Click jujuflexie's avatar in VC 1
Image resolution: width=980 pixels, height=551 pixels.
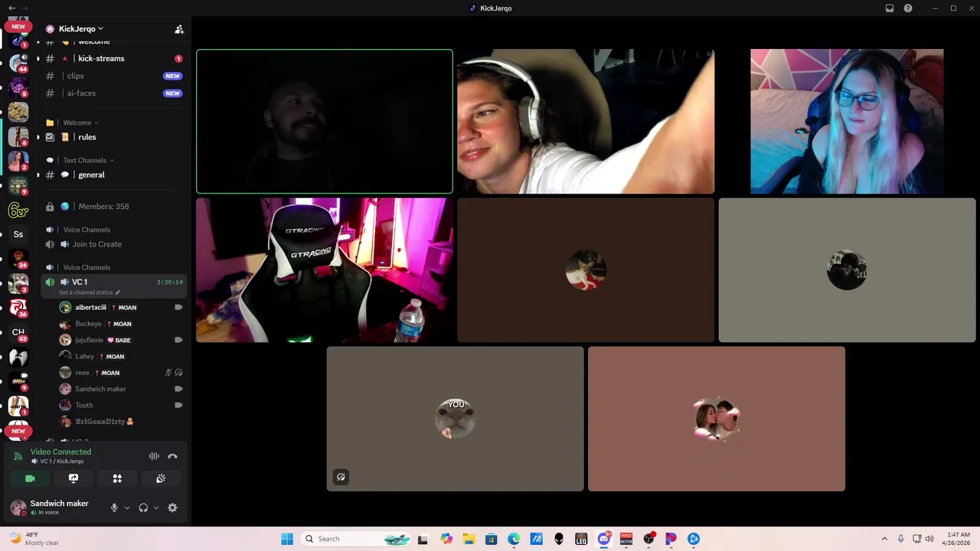(65, 340)
